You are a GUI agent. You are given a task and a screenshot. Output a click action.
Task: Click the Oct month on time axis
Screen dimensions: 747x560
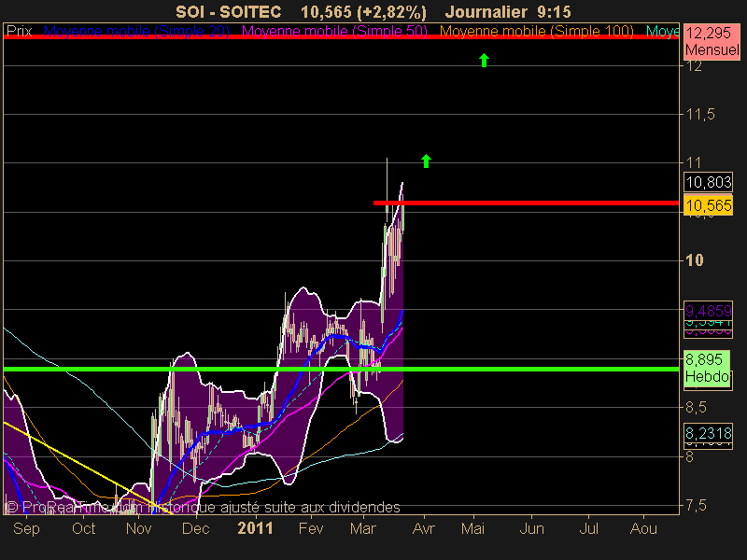point(83,528)
